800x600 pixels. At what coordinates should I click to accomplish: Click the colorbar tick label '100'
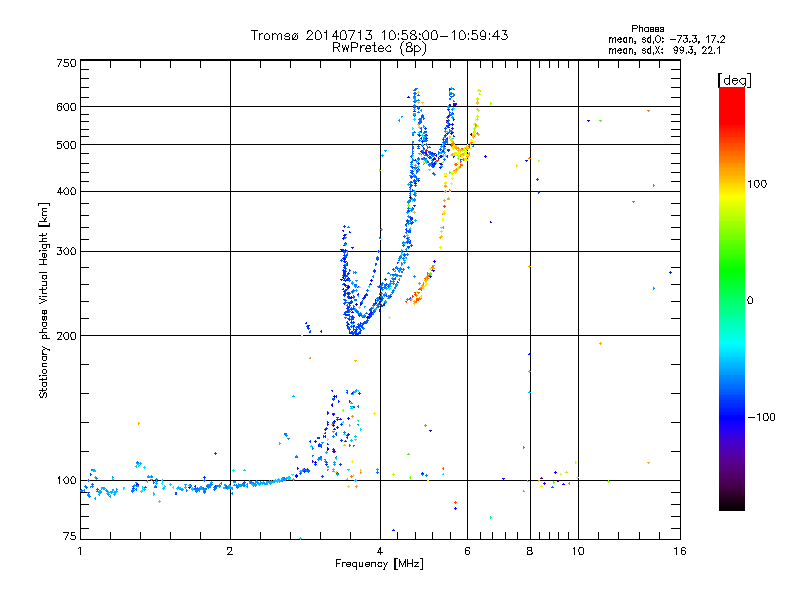click(757, 184)
